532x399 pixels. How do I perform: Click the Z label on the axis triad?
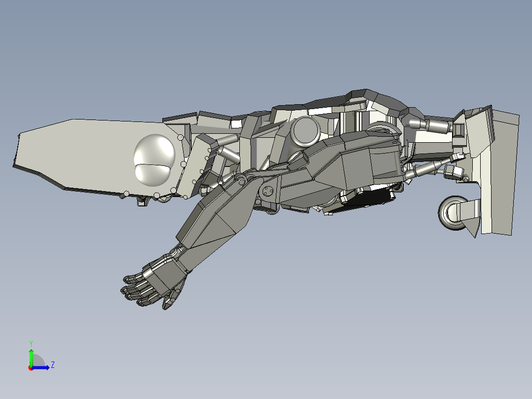tap(53, 365)
